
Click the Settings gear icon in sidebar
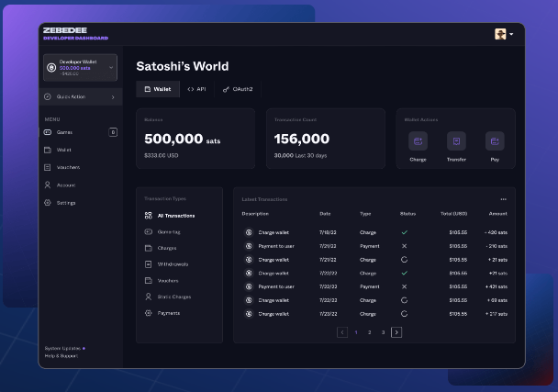[48, 203]
